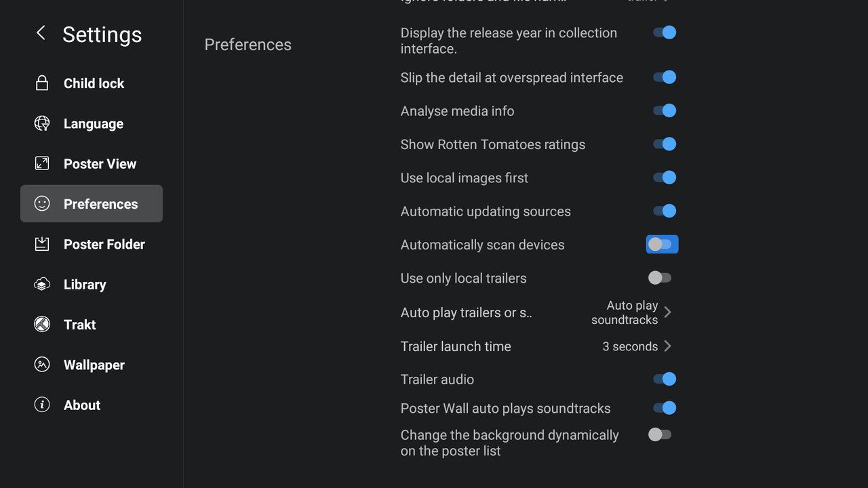This screenshot has height=488, width=868.
Task: Go back using the Settings arrow
Action: coord(41,33)
